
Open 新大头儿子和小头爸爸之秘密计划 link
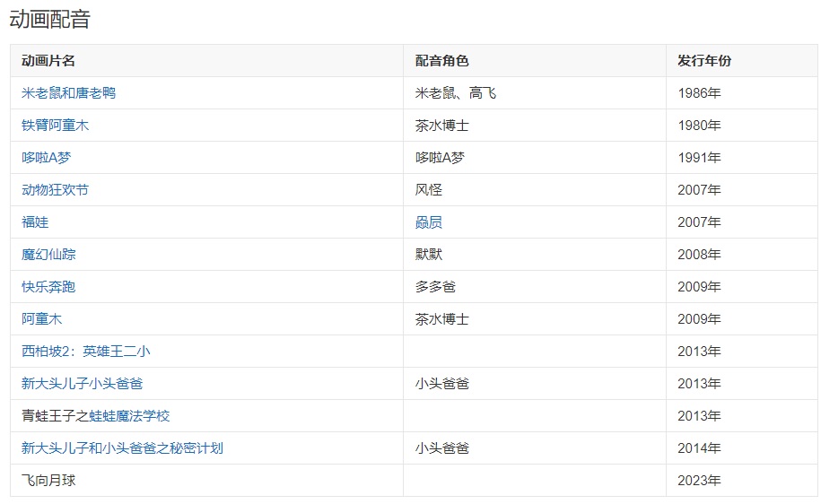[122, 448]
